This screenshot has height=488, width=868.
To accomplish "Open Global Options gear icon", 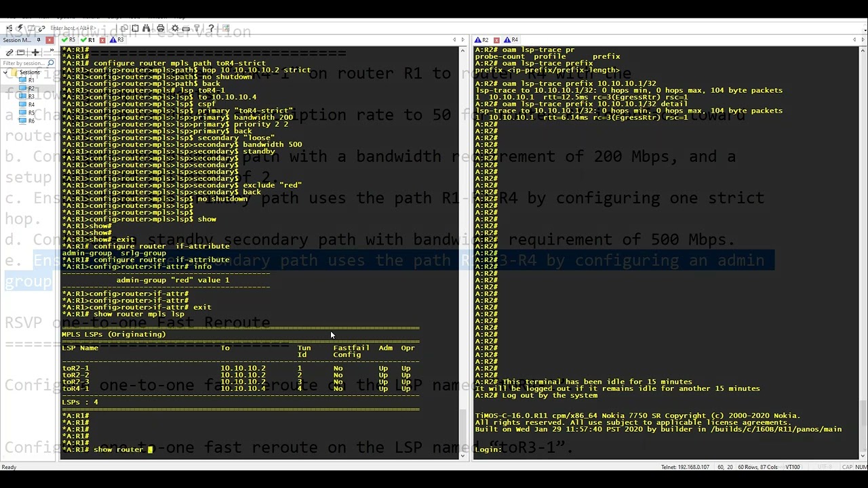I will [x=175, y=28].
